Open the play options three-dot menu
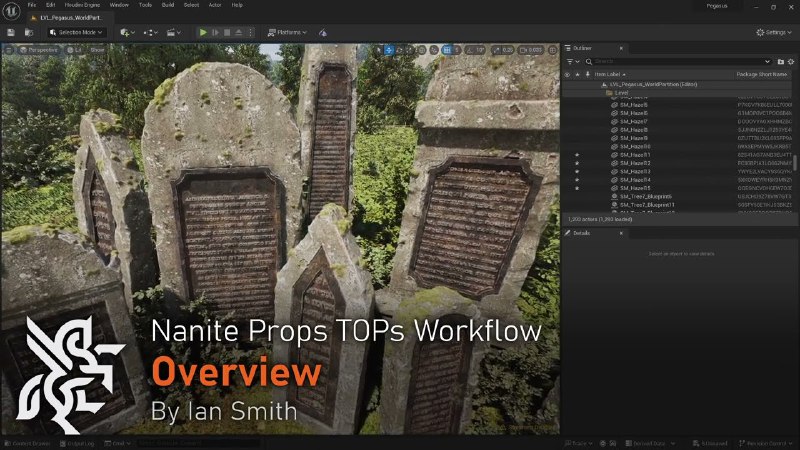 tap(250, 33)
